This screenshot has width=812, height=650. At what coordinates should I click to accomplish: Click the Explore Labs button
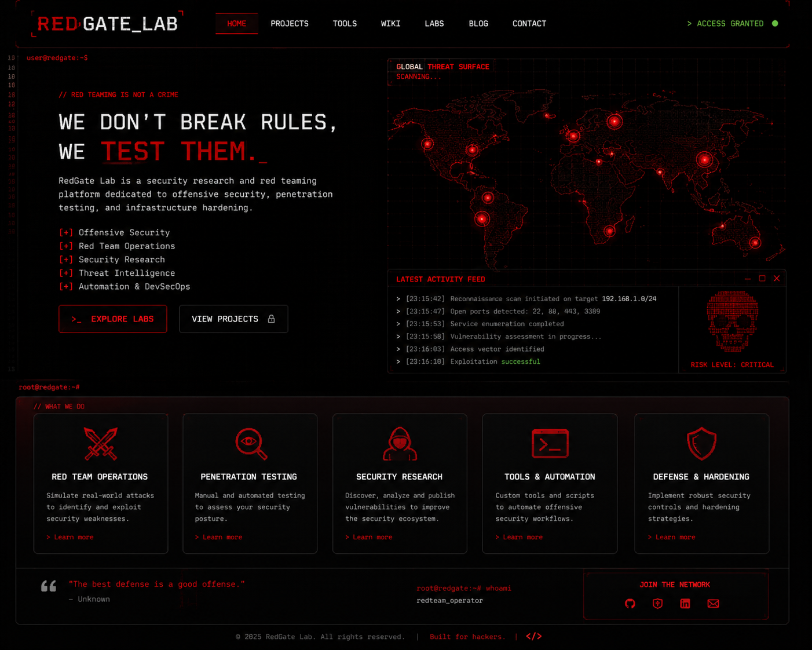pyautogui.click(x=113, y=319)
